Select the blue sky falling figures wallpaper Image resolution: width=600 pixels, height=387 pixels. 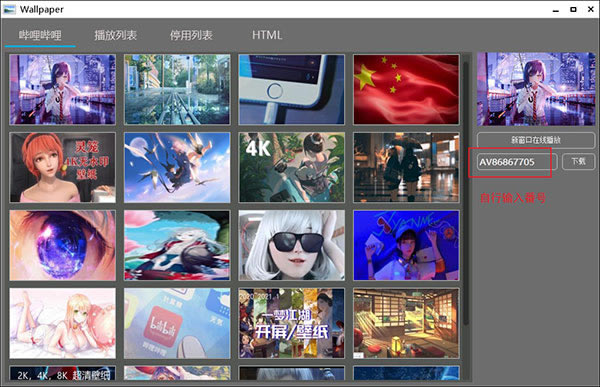click(x=177, y=167)
